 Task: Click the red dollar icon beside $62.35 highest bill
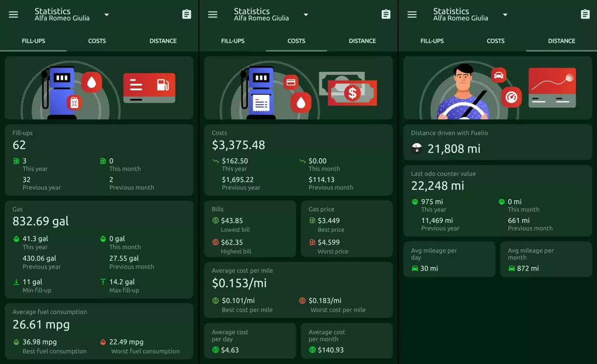coord(216,242)
